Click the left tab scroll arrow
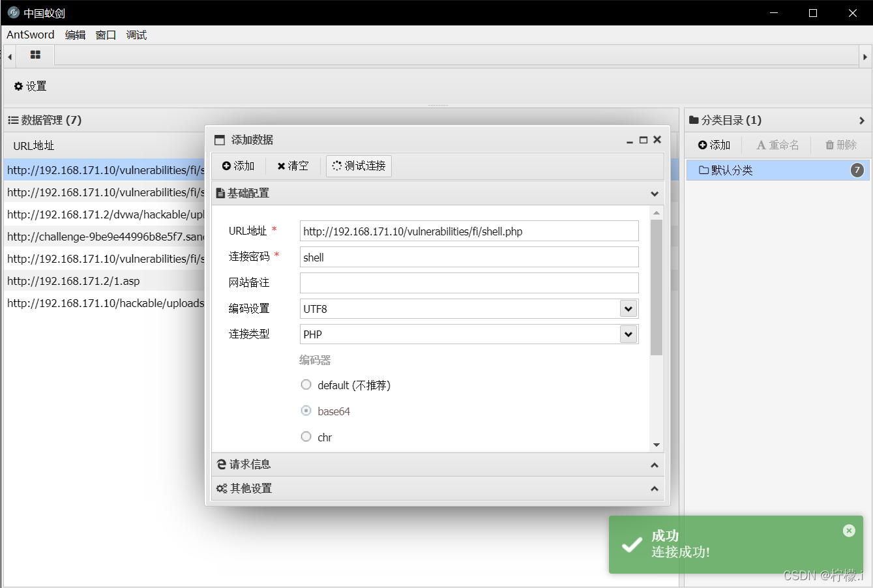The width and height of the screenshot is (873, 588). tap(10, 57)
